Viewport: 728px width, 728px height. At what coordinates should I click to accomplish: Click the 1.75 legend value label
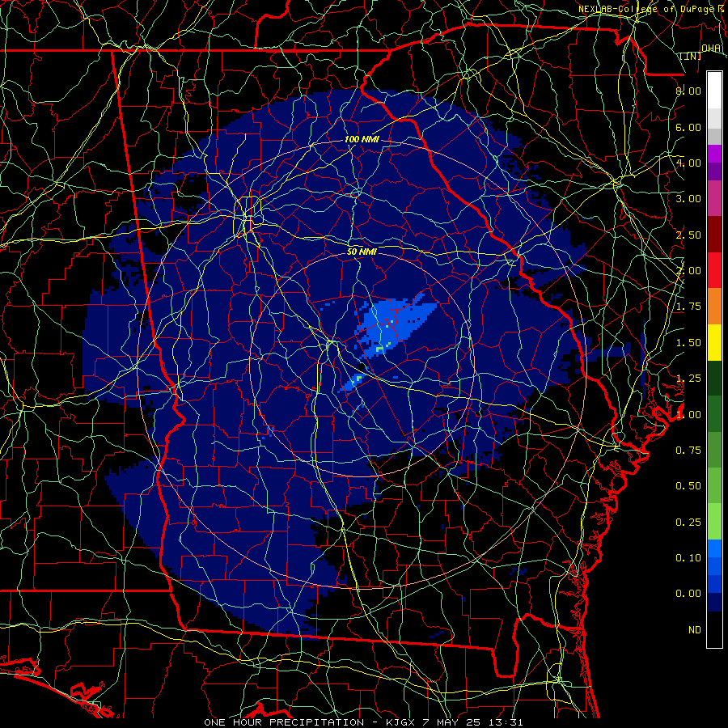[688, 307]
